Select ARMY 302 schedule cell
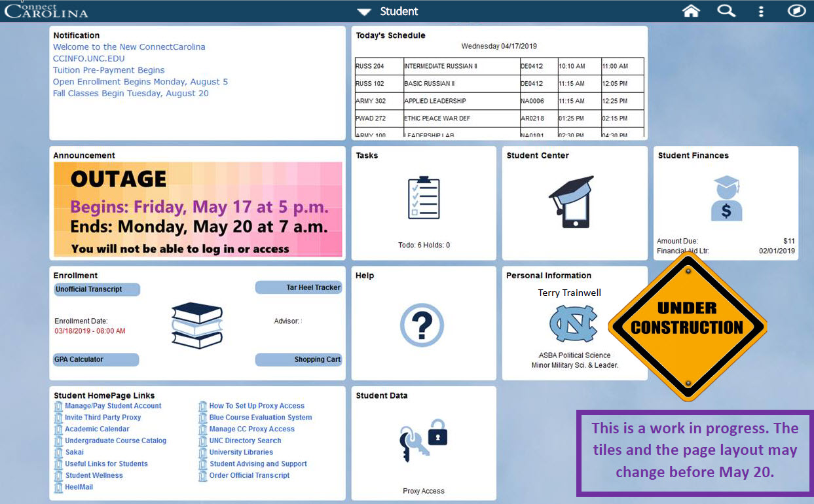 [379, 101]
